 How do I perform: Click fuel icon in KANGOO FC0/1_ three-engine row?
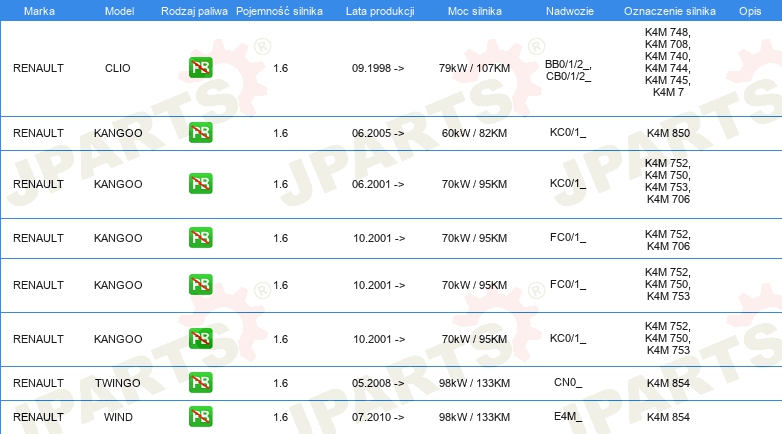pyautogui.click(x=200, y=284)
